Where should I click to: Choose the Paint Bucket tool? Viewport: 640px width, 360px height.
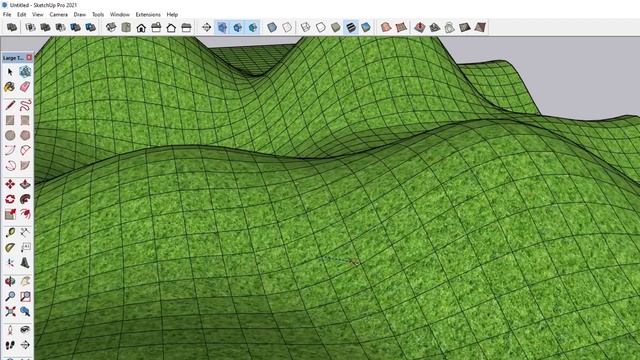point(10,87)
